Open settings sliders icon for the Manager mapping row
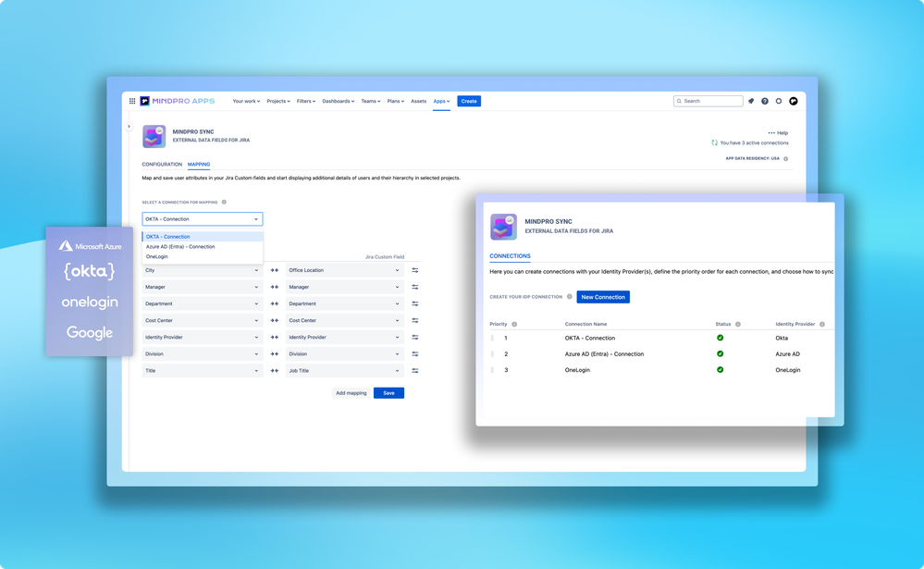This screenshot has width=924, height=569. tap(415, 287)
